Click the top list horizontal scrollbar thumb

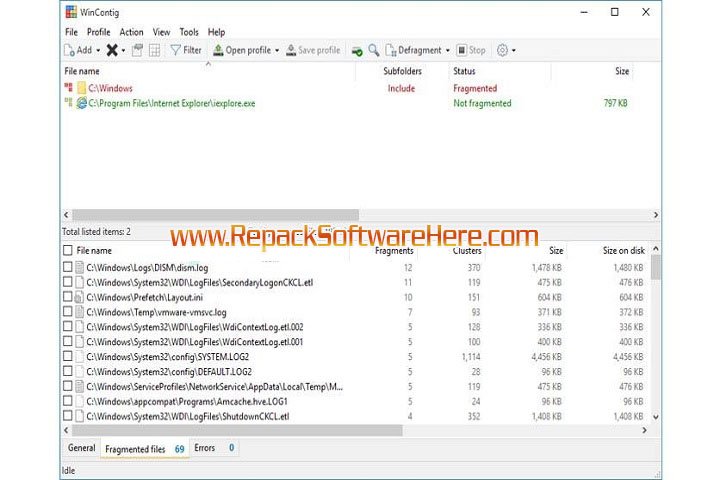click(x=215, y=215)
